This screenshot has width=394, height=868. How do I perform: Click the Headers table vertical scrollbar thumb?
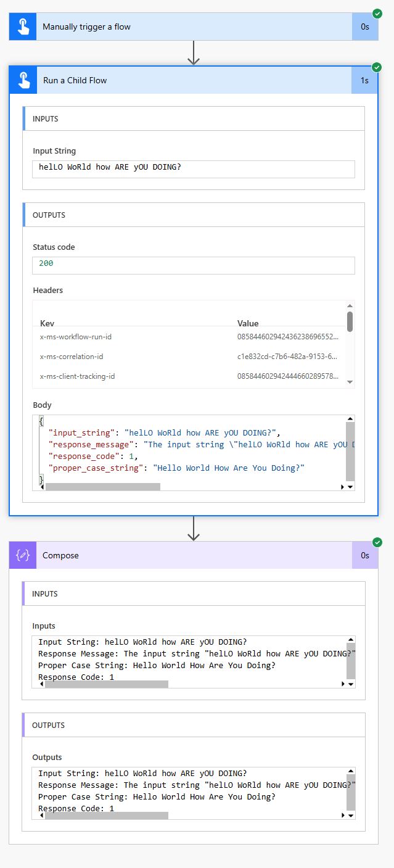(350, 321)
